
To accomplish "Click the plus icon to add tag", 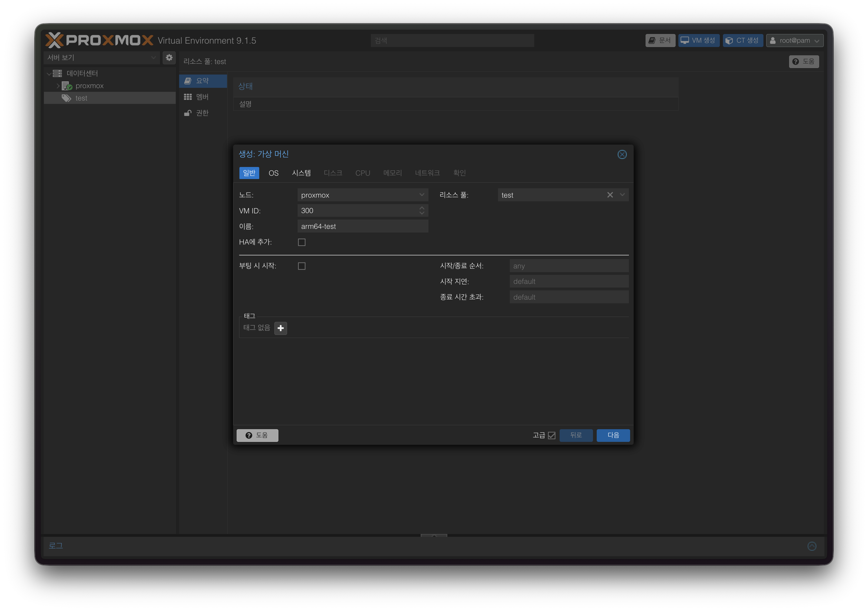I will click(x=281, y=328).
